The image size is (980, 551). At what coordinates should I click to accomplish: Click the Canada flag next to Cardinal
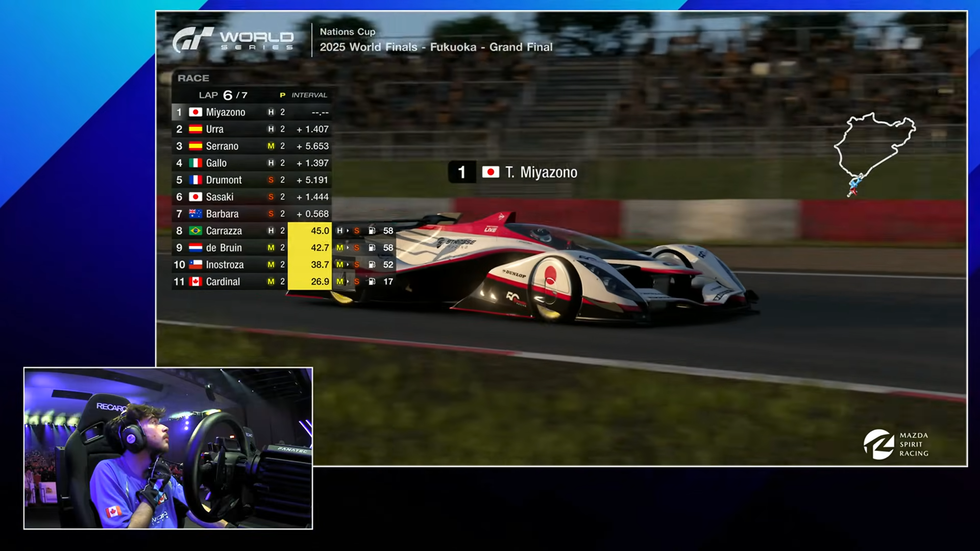coord(195,282)
